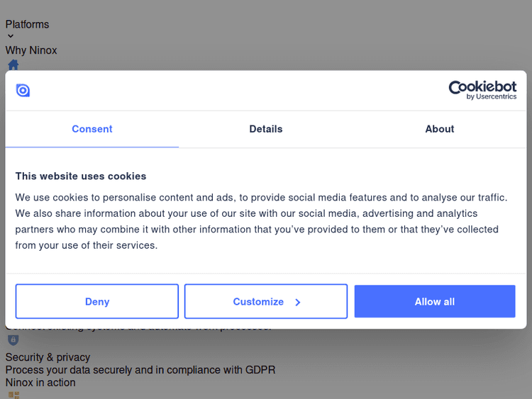
Task: Click the Security & privacy link
Action: point(48,357)
